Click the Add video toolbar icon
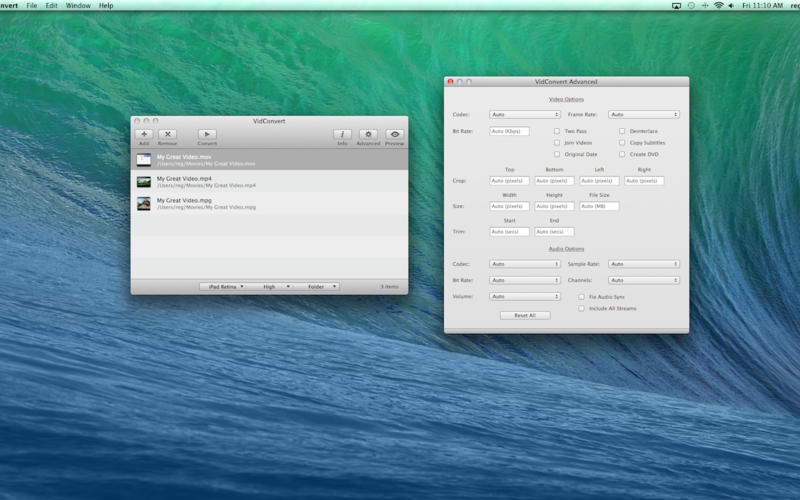Screen dimensions: 800x500 pyautogui.click(x=144, y=134)
